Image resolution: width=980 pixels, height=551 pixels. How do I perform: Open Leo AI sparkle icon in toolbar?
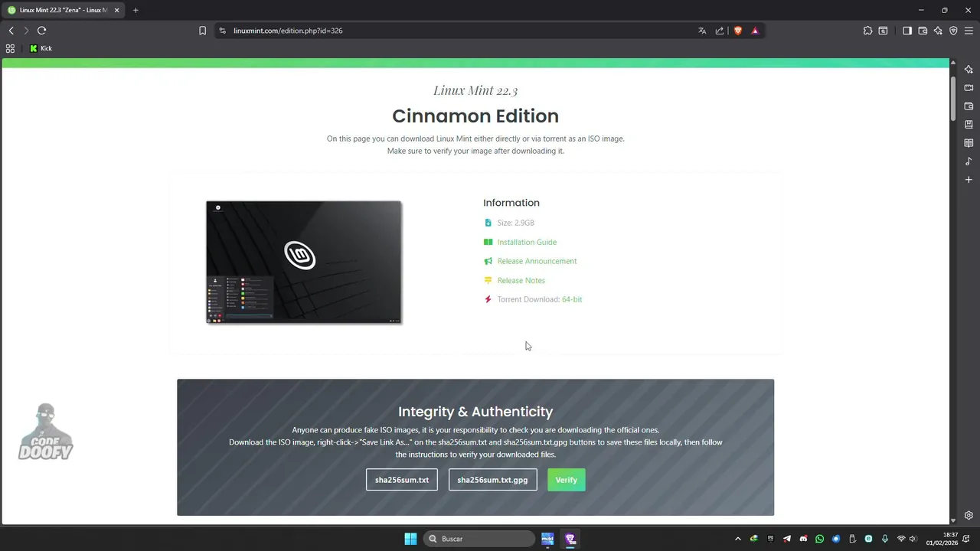(x=938, y=31)
